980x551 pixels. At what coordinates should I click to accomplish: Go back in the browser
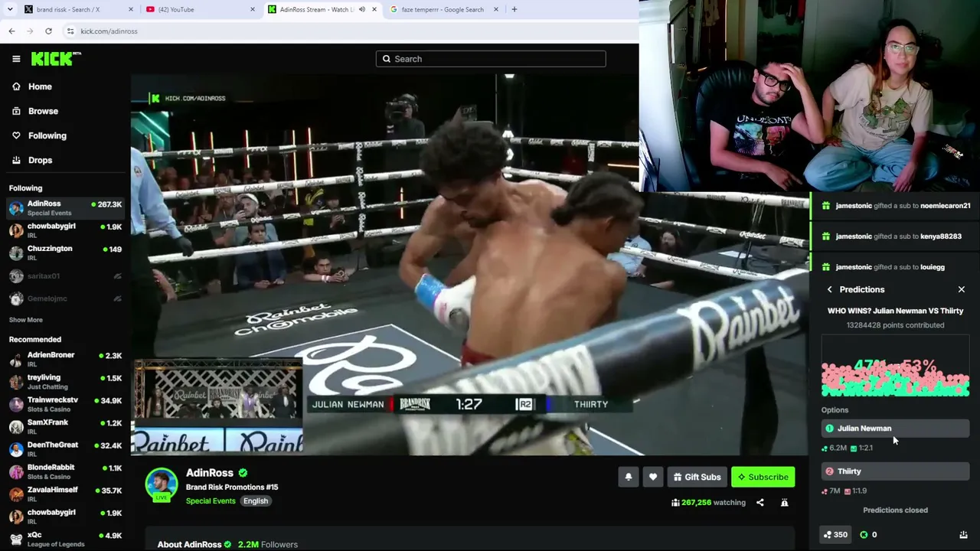[x=11, y=31]
